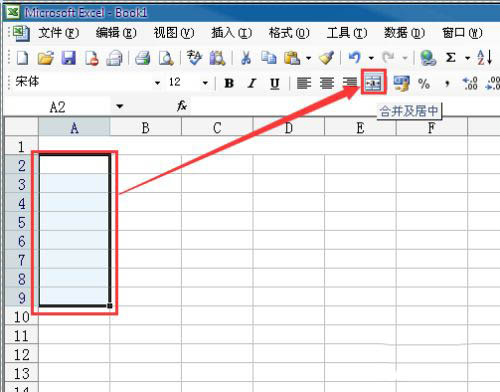The height and width of the screenshot is (392, 500).
Task: Open a file with the folder icon
Action: (x=46, y=58)
